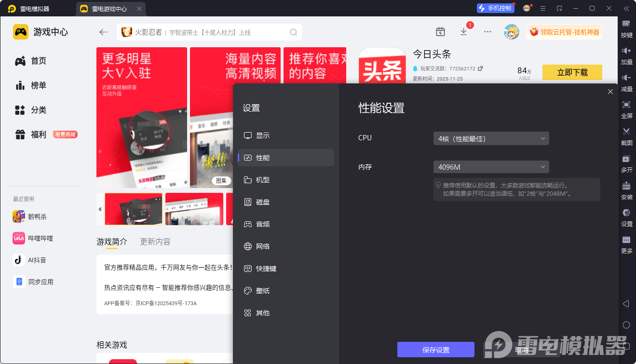Open the download manager icon with badge

pyautogui.click(x=463, y=32)
